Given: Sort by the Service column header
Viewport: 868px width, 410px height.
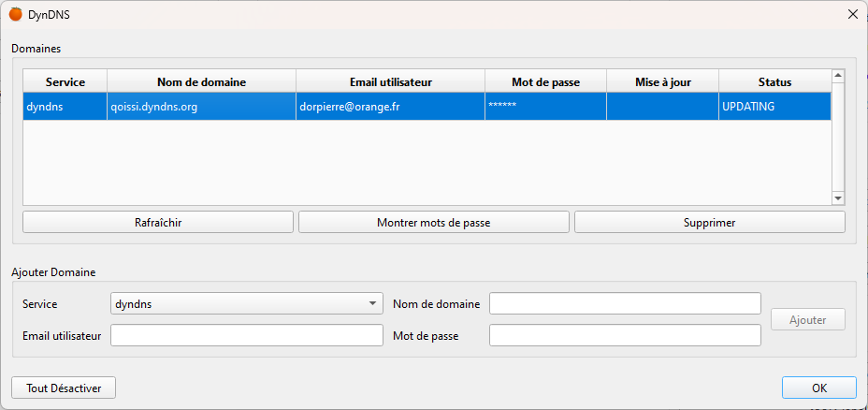Looking at the screenshot, I should 65,82.
